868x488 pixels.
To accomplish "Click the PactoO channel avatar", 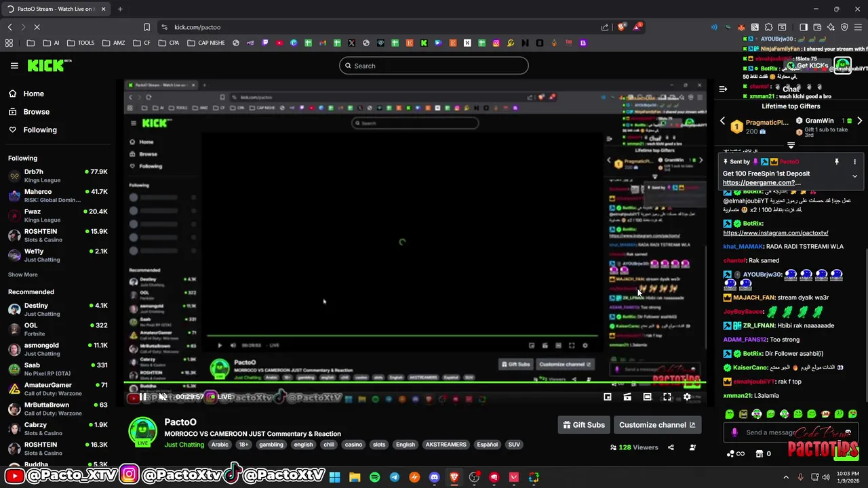I will 142,432.
